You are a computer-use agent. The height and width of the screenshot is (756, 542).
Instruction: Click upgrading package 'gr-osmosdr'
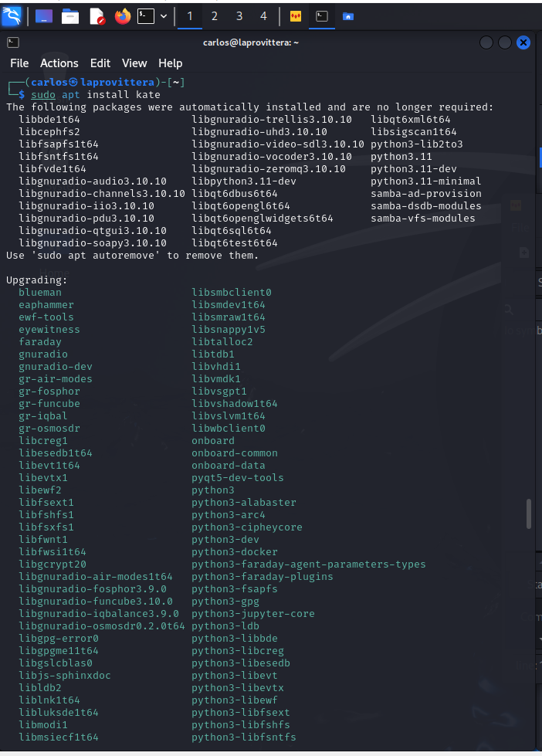pos(49,428)
